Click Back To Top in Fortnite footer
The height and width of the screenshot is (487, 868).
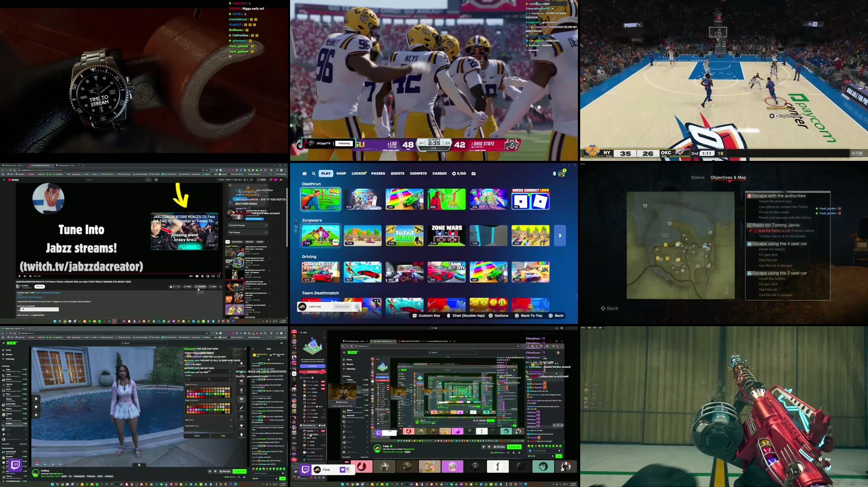coord(529,315)
